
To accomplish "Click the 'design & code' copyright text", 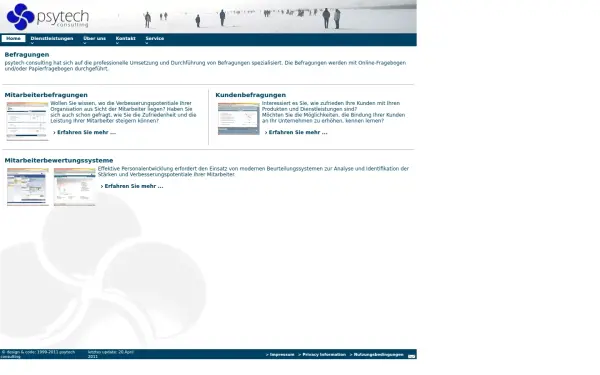I will point(38,354).
